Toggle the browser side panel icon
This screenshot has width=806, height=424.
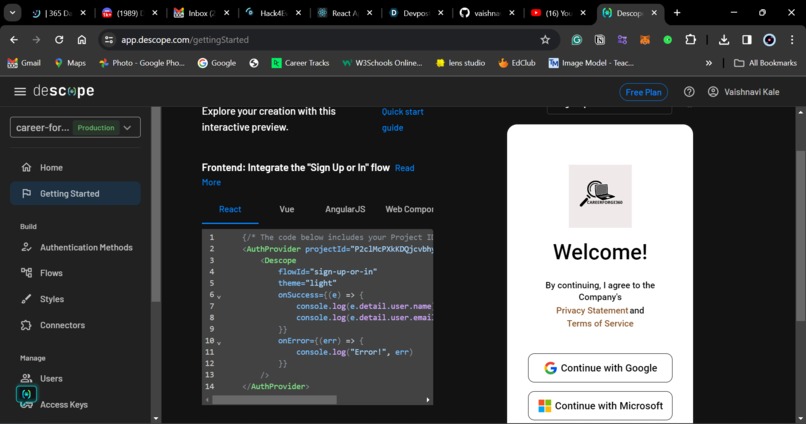click(746, 40)
